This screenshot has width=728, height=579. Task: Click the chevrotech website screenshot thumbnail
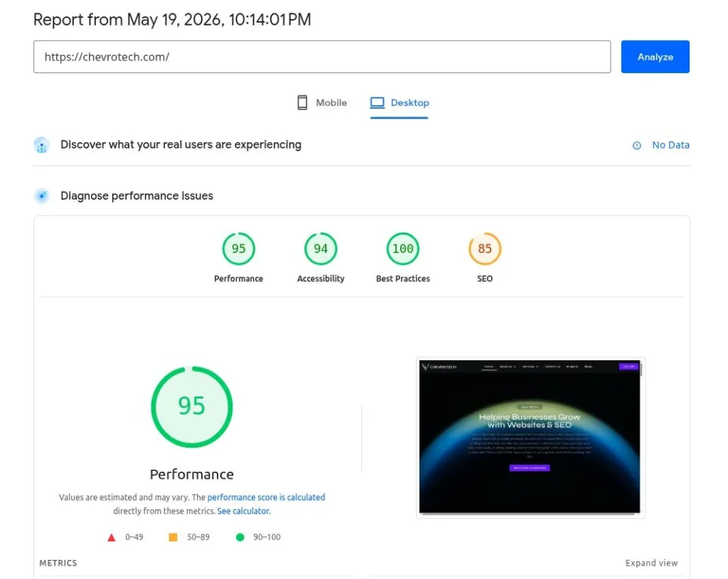click(x=530, y=437)
